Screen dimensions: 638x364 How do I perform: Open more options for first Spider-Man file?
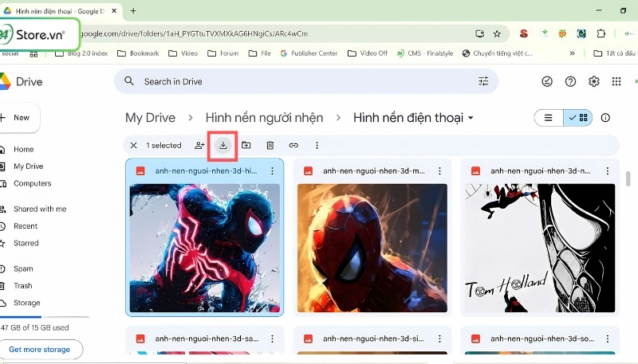[x=272, y=170]
